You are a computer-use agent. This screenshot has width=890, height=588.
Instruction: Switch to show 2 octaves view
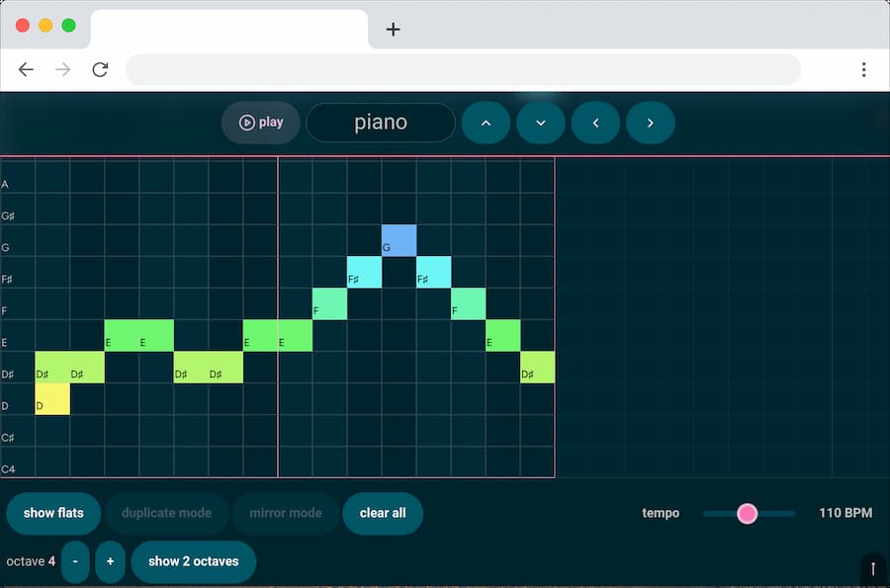194,561
